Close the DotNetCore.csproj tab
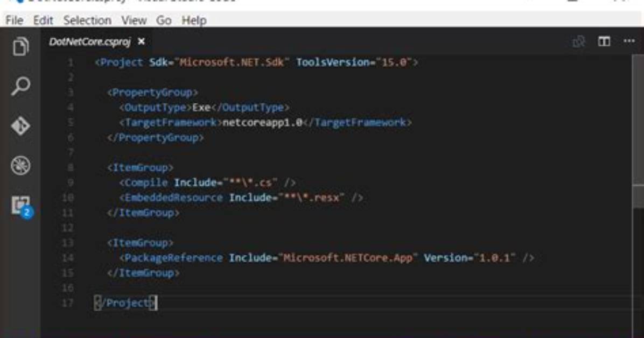The image size is (644, 338). pyautogui.click(x=141, y=41)
